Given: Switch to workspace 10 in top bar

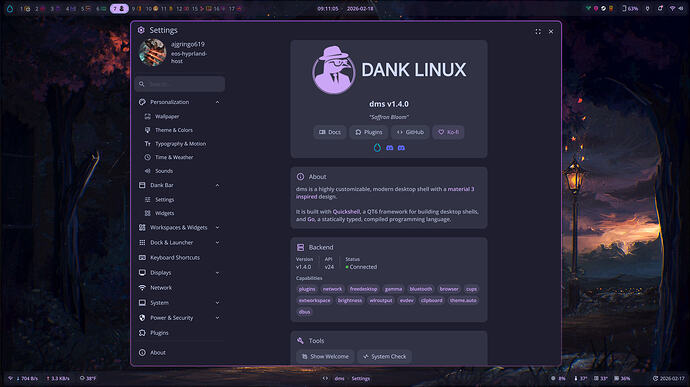Looking at the screenshot, I should click(x=152, y=8).
